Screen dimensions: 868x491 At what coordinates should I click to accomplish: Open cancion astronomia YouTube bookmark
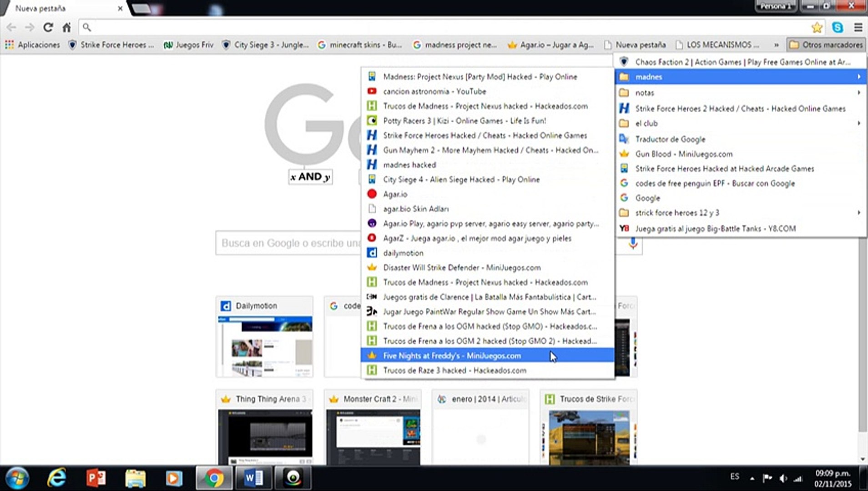[487, 91]
